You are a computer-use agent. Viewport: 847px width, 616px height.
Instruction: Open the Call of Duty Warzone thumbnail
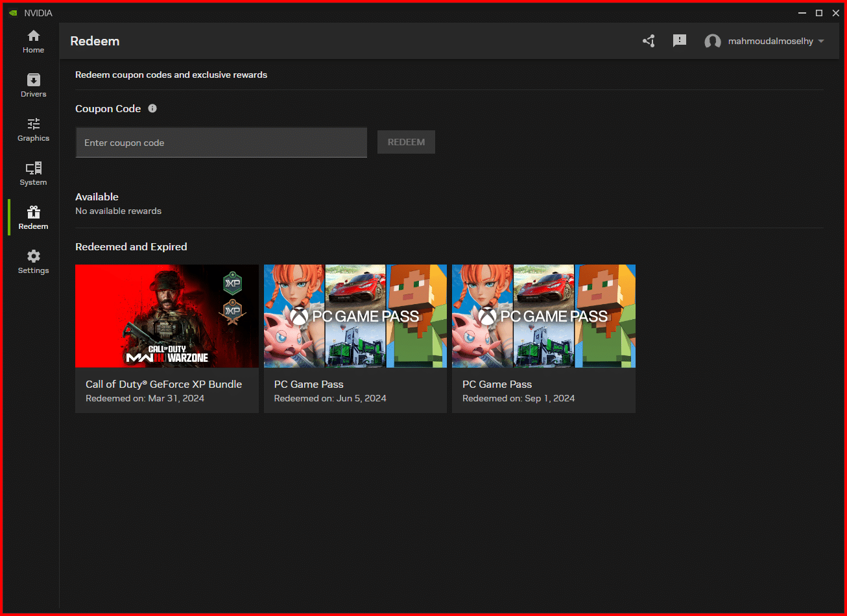click(x=167, y=316)
